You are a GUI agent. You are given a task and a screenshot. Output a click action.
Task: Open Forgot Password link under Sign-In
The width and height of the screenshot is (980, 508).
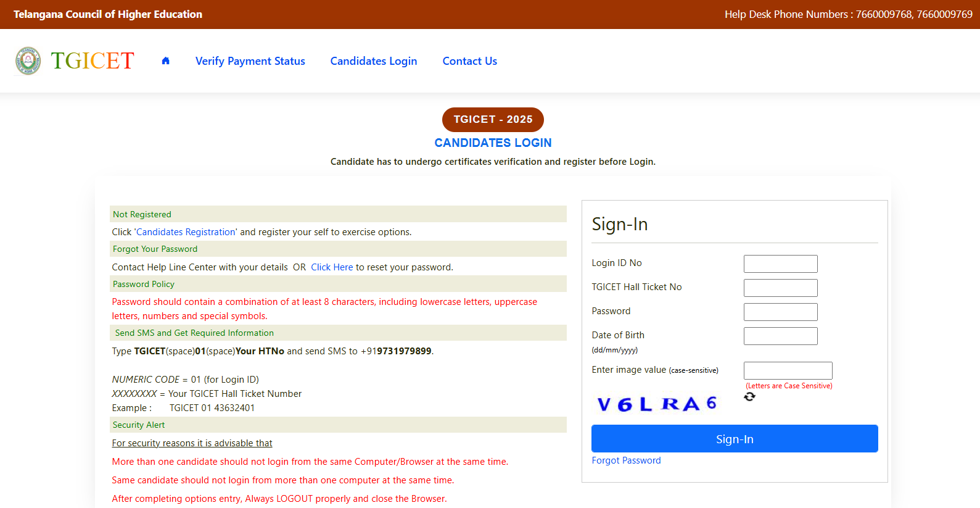(626, 460)
